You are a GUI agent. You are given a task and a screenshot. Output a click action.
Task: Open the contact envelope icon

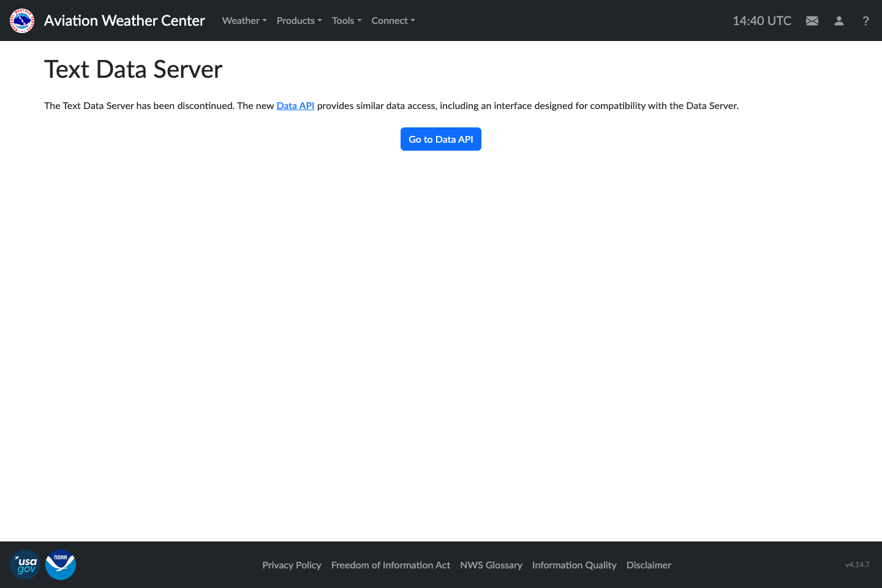(x=812, y=20)
